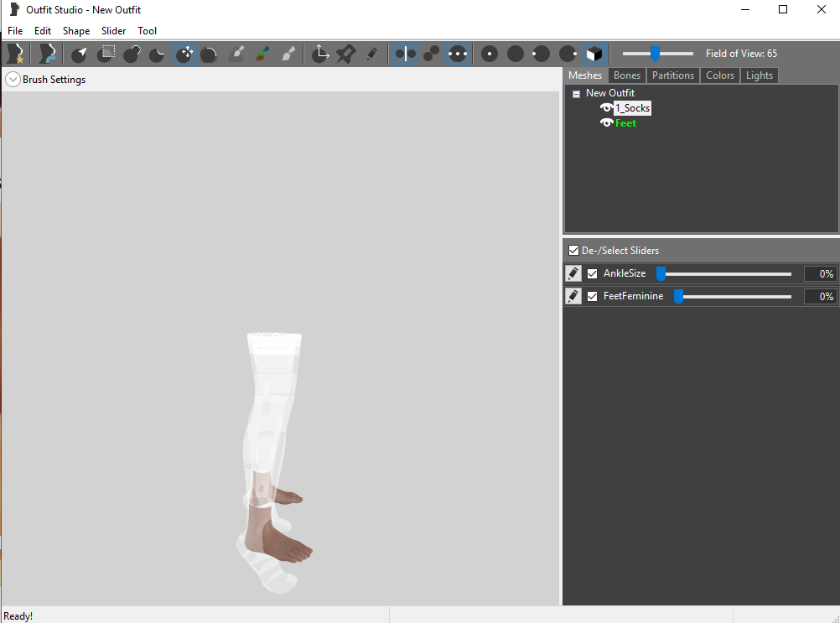Uncheck the FeetFeminine slider checkbox

[x=592, y=296]
